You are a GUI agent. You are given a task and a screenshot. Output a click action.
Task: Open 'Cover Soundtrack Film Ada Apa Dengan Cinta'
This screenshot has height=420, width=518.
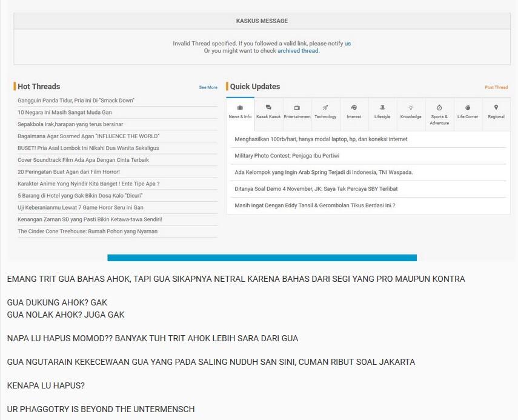(83, 160)
